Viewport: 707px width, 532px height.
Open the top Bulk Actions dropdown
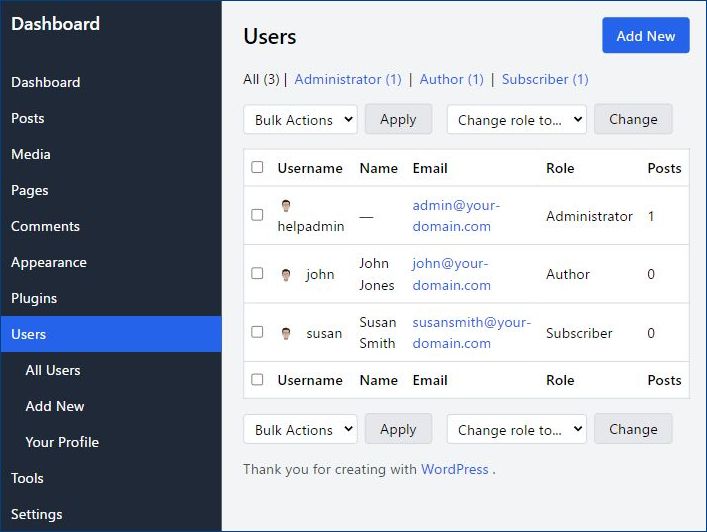click(300, 120)
